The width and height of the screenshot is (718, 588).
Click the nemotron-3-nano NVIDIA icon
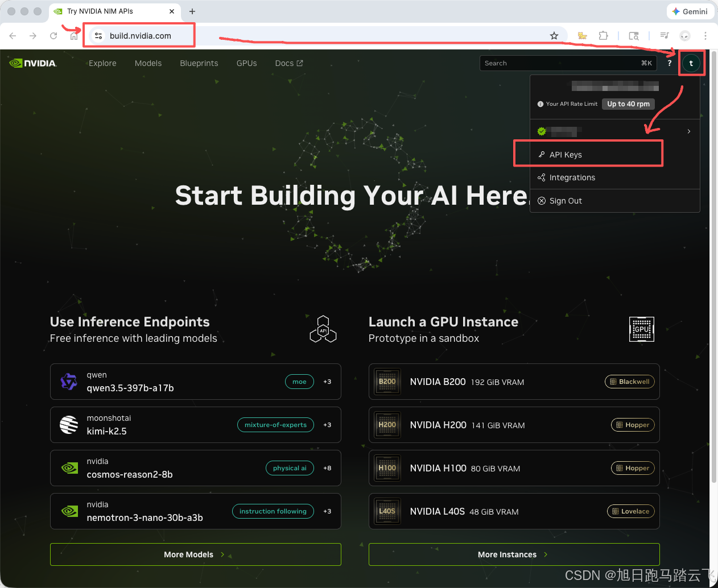pyautogui.click(x=69, y=511)
